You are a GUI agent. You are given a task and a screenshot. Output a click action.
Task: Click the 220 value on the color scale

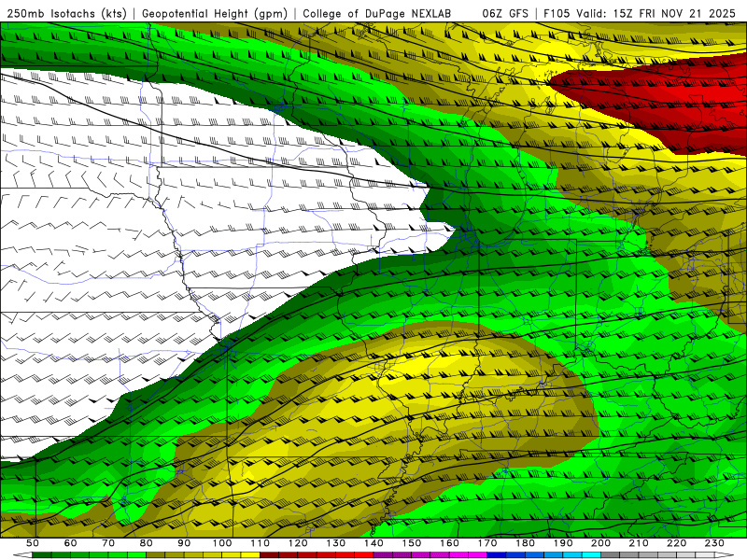click(676, 543)
